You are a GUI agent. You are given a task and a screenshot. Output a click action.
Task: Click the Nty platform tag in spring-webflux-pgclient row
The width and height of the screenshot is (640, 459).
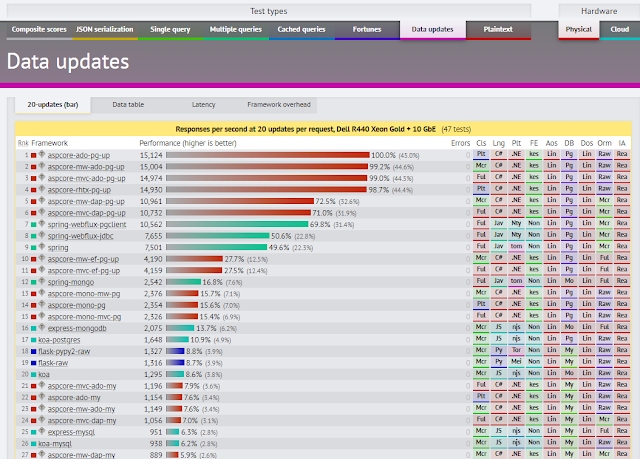pos(516,224)
